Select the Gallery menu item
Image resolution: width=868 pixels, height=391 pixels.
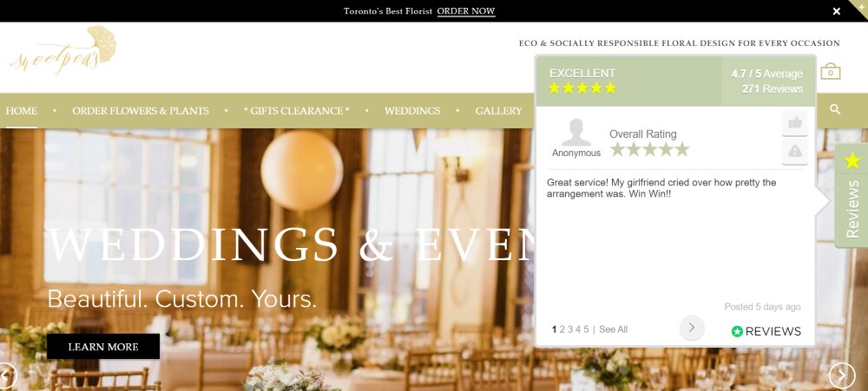498,111
